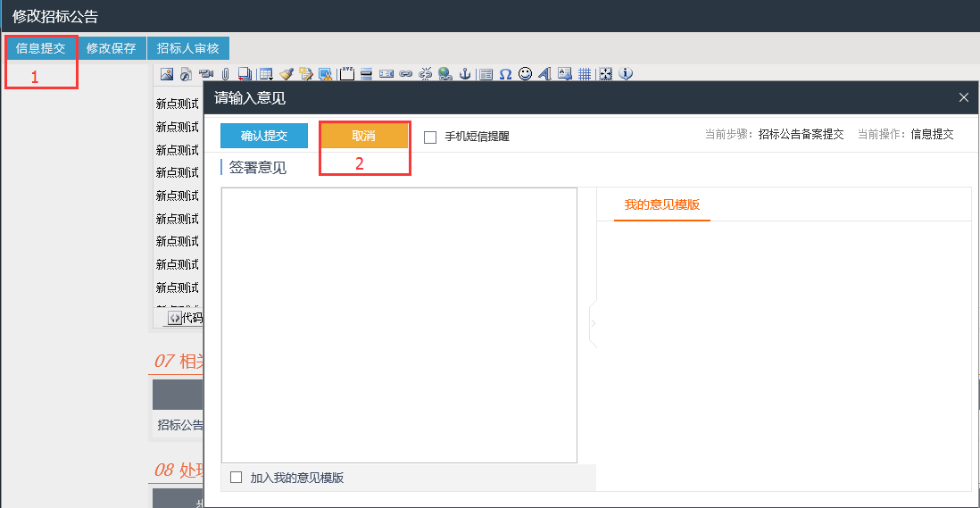Click the insert table icon

point(266,74)
